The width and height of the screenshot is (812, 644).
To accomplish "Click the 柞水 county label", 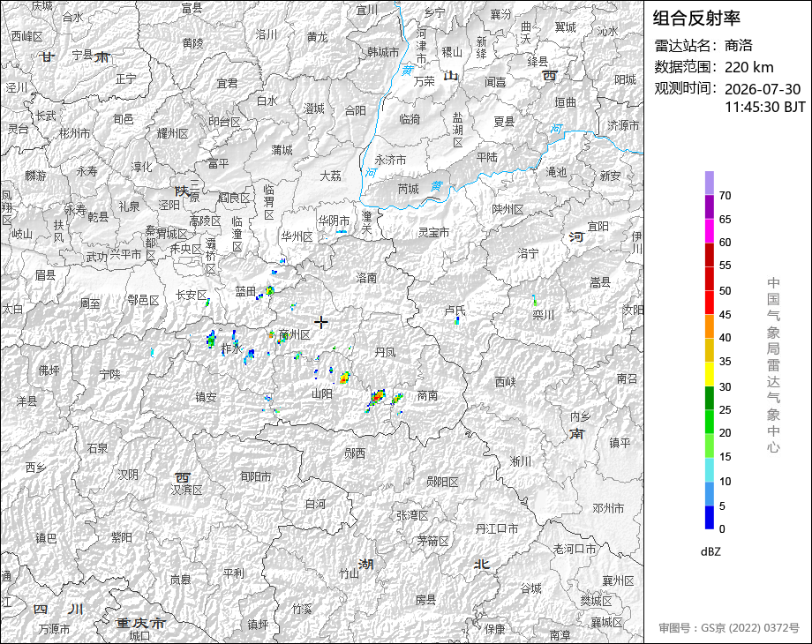I will 231,349.
